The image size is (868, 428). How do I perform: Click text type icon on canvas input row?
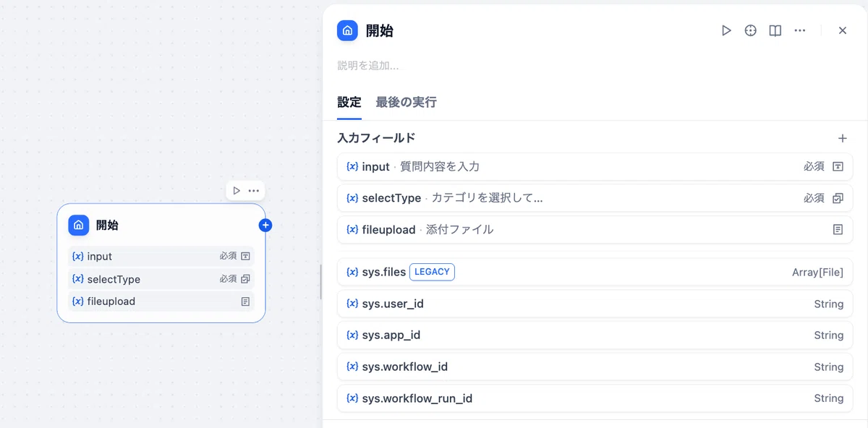click(x=245, y=256)
